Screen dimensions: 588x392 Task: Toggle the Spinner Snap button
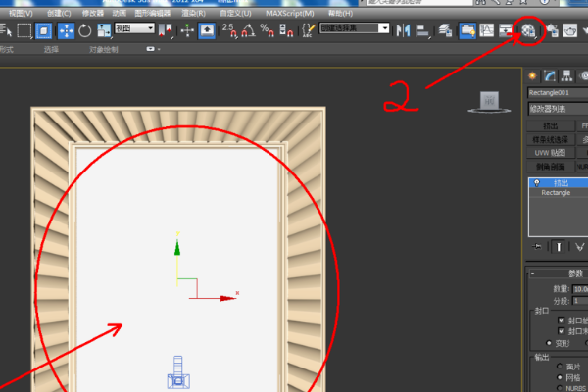pos(286,30)
